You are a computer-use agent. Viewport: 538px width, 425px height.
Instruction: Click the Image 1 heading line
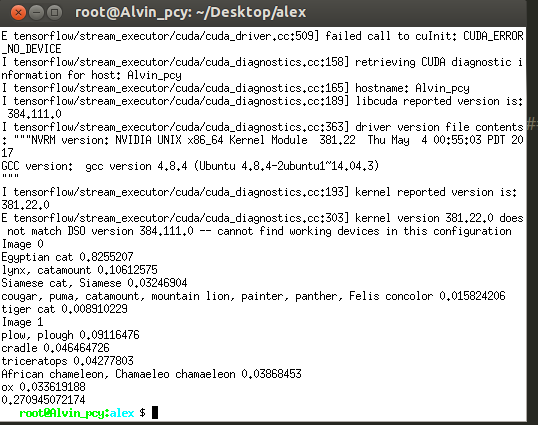tap(22, 322)
